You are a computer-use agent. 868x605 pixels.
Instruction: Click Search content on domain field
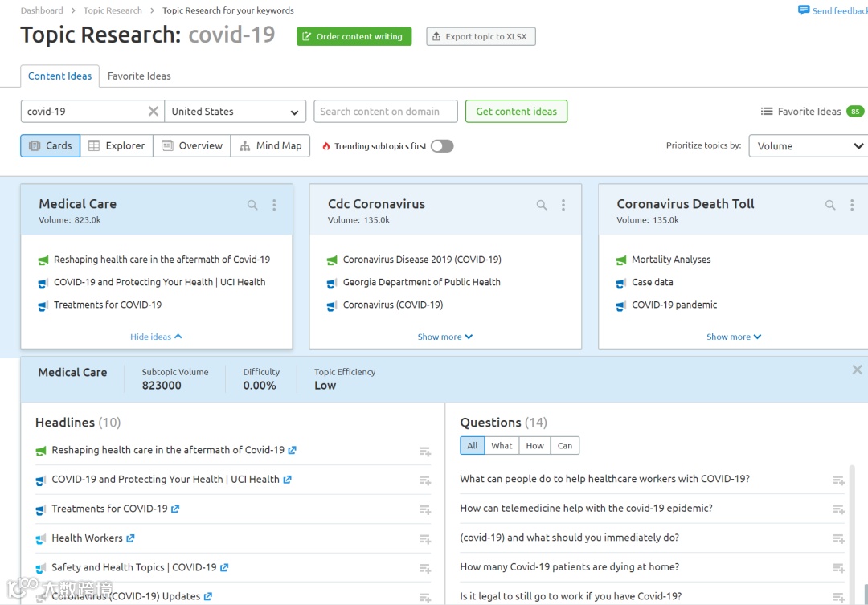coord(386,111)
